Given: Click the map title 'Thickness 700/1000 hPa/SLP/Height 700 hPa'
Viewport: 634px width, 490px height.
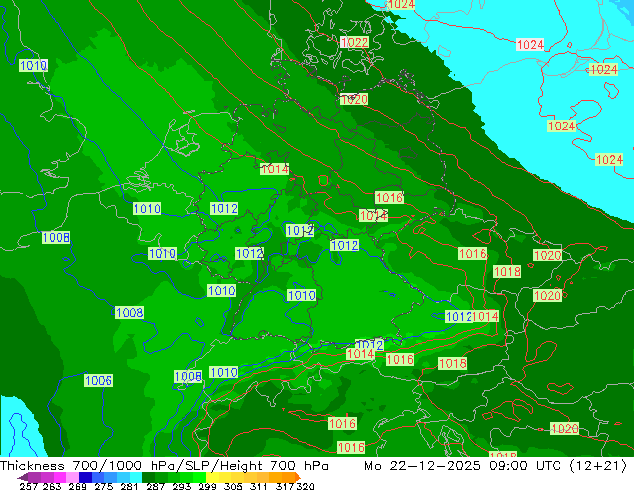Looking at the screenshot, I should [x=164, y=466].
